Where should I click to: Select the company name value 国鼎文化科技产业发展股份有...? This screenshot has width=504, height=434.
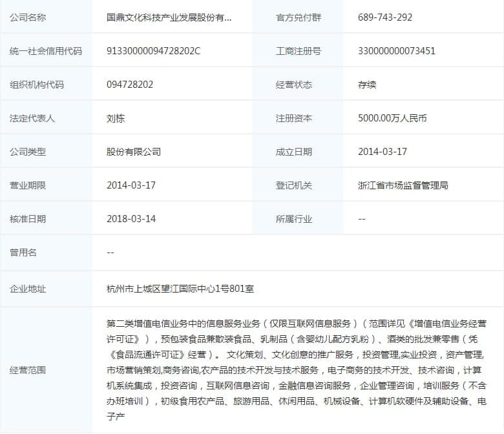(x=169, y=17)
